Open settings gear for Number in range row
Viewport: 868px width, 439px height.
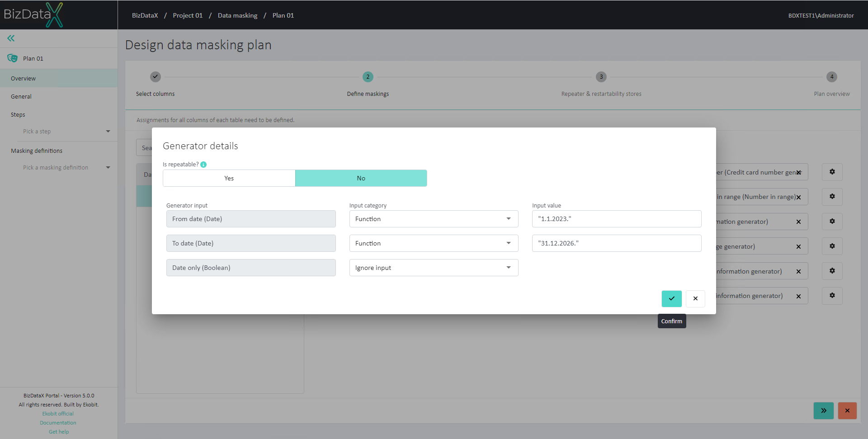click(832, 197)
